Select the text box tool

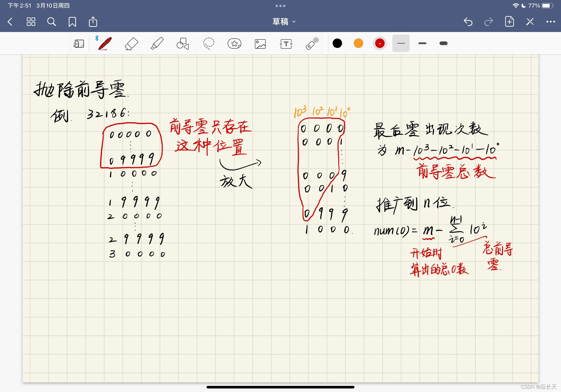(x=286, y=44)
